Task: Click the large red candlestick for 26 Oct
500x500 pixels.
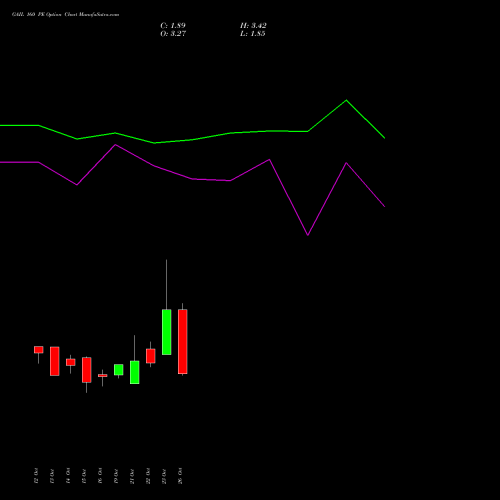Action: tap(183, 341)
